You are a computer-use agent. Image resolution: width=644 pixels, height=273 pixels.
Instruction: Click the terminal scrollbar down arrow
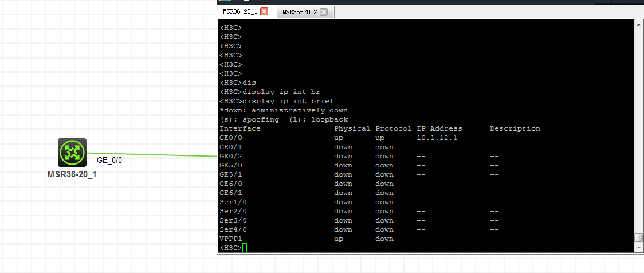(x=638, y=248)
